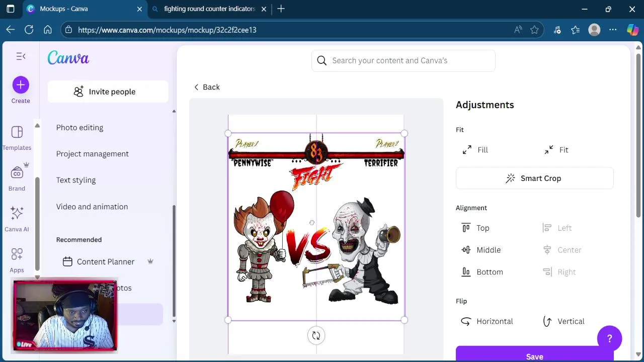Click the search content input field

(404, 60)
